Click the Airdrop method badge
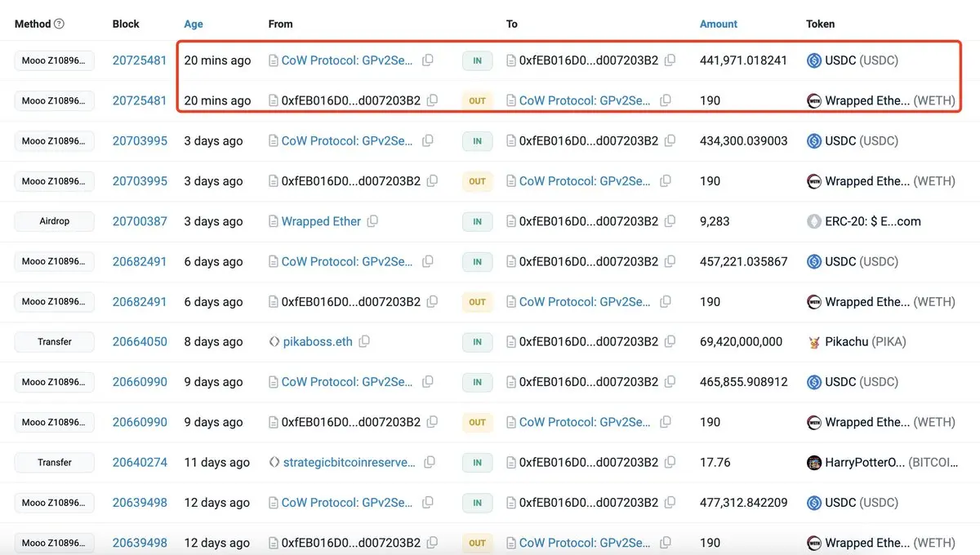This screenshot has height=555, width=980. click(55, 221)
